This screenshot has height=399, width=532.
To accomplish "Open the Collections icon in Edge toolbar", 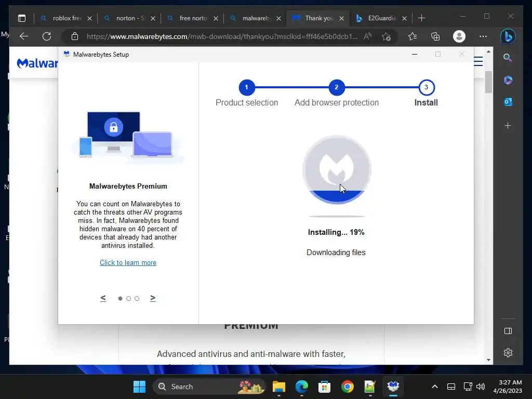I will pyautogui.click(x=435, y=36).
